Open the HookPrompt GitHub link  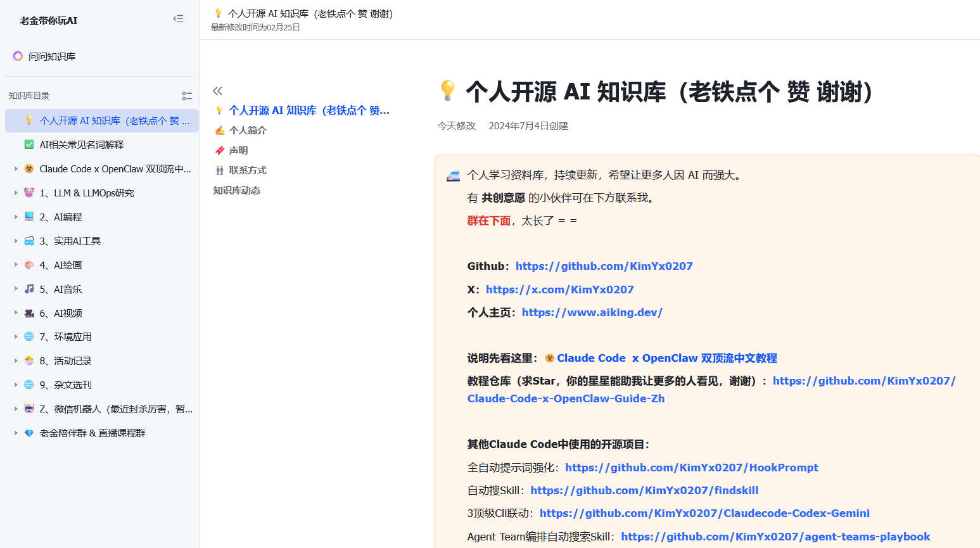[x=692, y=468]
